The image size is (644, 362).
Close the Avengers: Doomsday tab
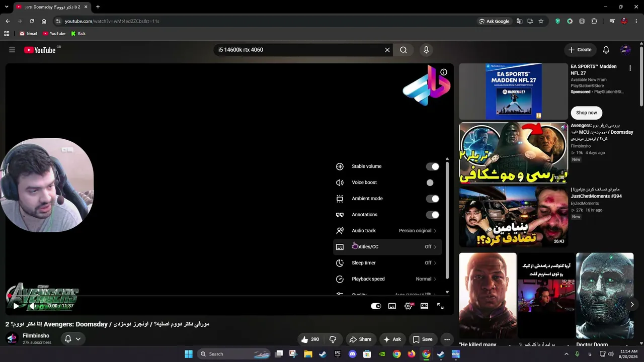click(86, 7)
